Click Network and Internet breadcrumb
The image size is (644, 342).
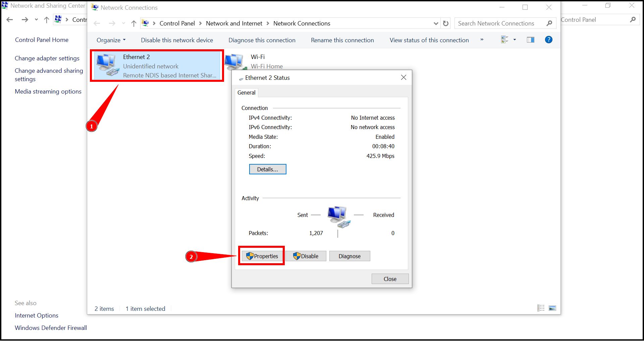[234, 23]
